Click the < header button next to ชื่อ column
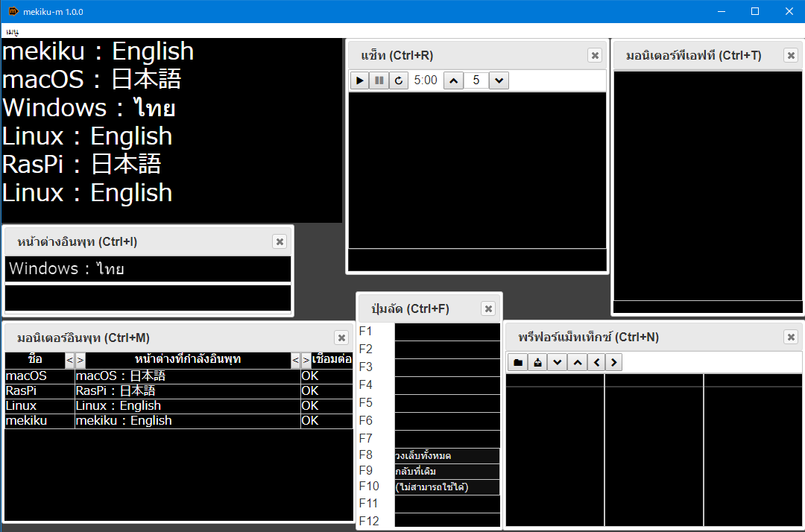Screen dimensions: 805x532 pyautogui.click(x=69, y=360)
